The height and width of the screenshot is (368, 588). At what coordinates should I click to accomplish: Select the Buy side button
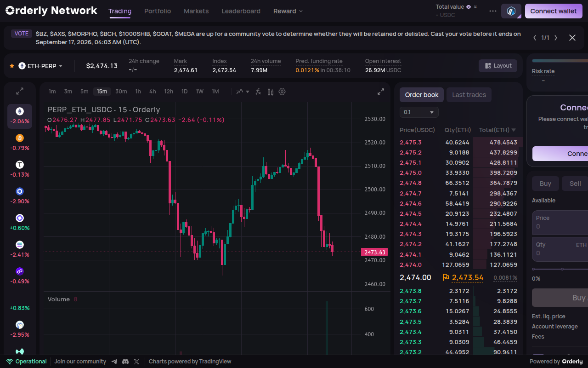(545, 184)
